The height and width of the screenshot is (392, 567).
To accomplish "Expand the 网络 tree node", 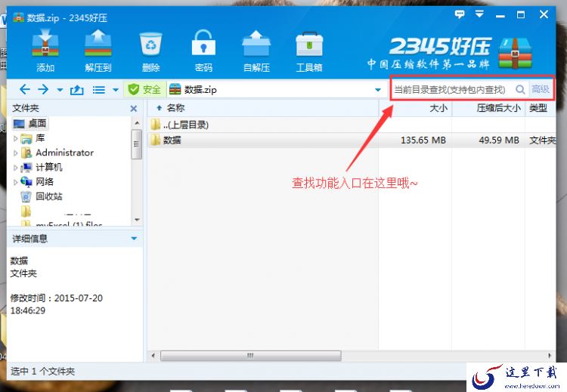I will (16, 182).
